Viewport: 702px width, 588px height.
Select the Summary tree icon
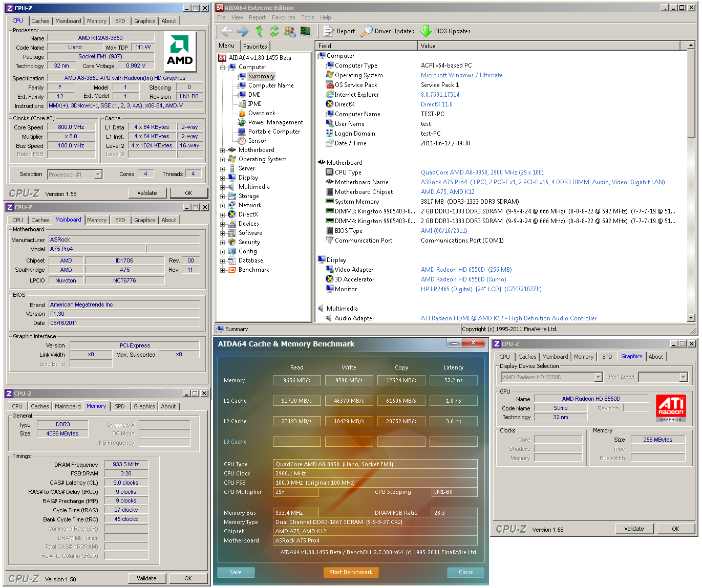point(242,76)
